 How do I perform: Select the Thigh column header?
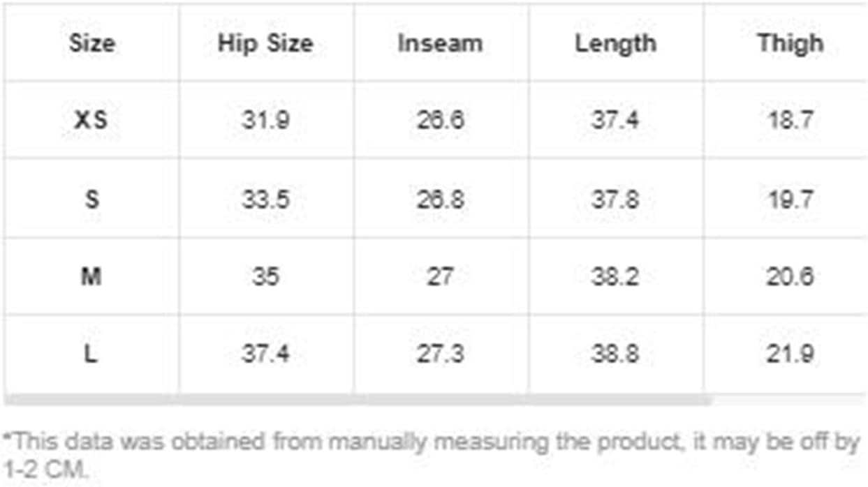(x=790, y=43)
